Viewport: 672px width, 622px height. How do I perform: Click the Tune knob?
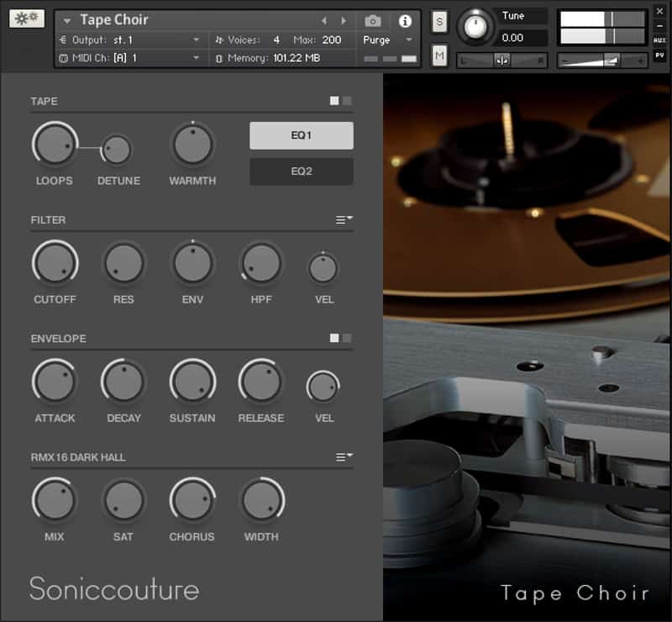[476, 27]
